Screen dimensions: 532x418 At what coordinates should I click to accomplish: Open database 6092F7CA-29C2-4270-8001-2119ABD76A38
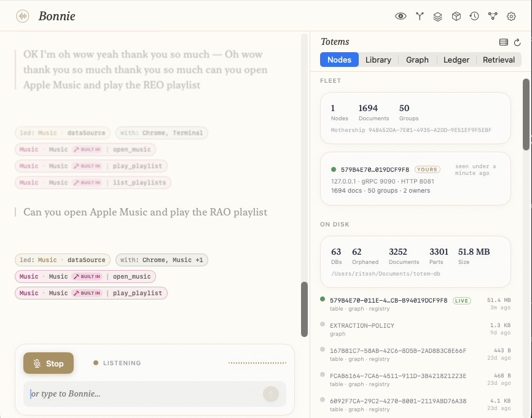coord(415,404)
